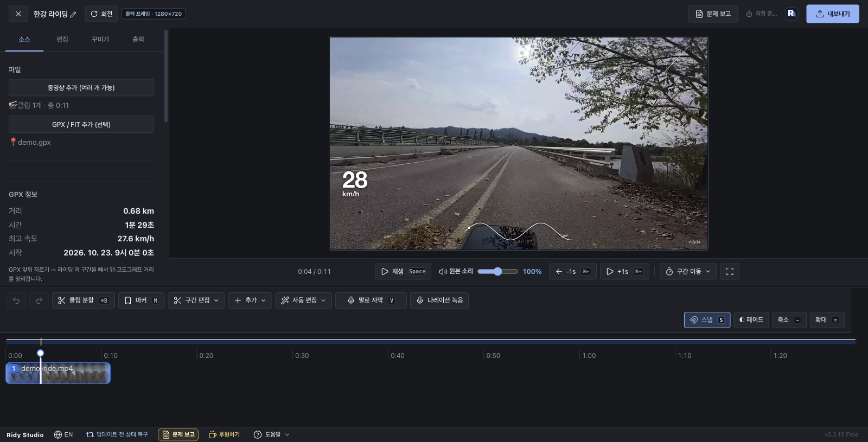Image resolution: width=868 pixels, height=442 pixels.
Task: Open the 자동 편집 dropdown
Action: pos(303,300)
